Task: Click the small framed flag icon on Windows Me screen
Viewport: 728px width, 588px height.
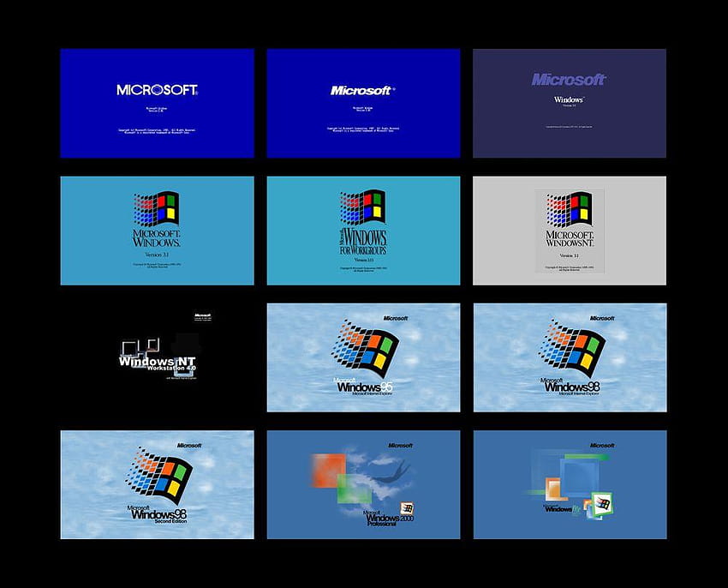Action: coord(603,504)
